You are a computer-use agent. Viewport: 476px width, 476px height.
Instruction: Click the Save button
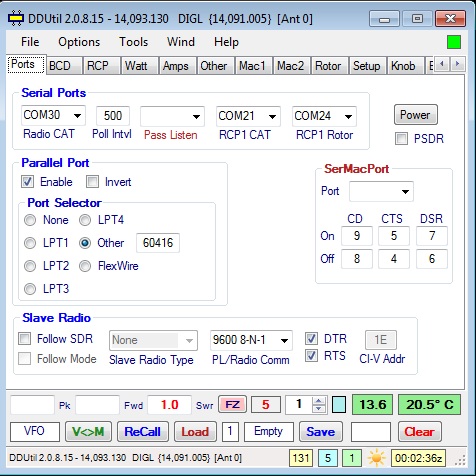(321, 431)
